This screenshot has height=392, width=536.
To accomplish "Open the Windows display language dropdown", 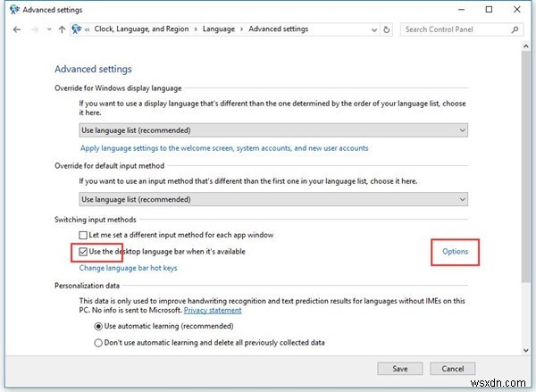I will coord(273,130).
